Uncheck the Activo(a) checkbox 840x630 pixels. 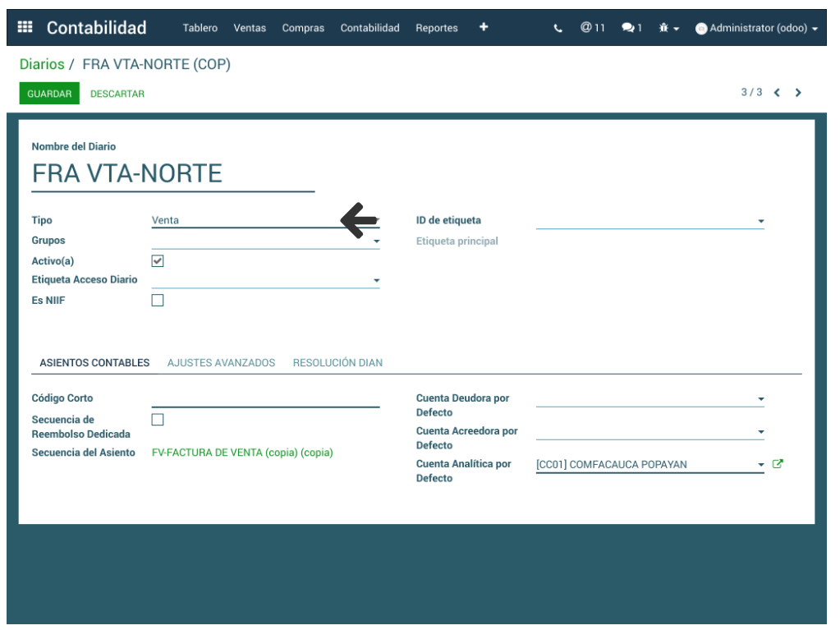(x=158, y=261)
